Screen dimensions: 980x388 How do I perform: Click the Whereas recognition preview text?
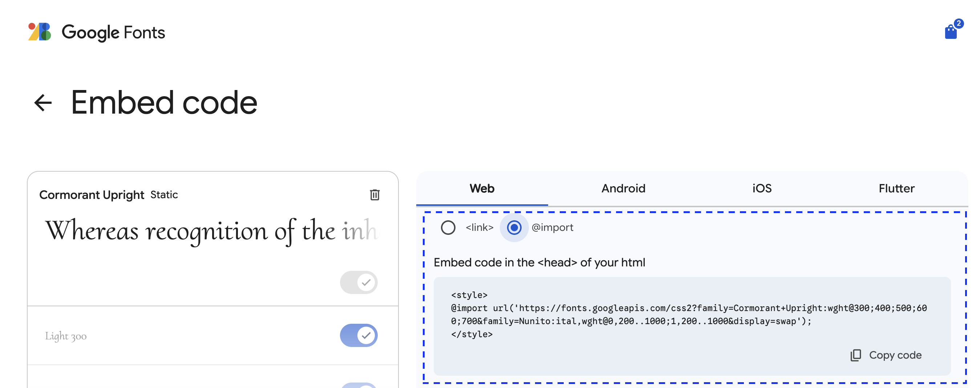(211, 231)
